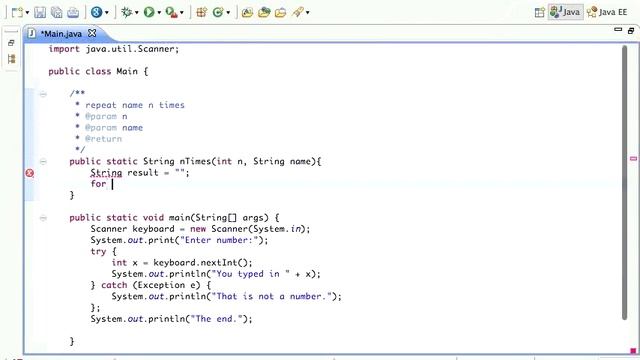Click the red error indicator at bottom right
This screenshot has height=360, width=640.
coord(633,351)
